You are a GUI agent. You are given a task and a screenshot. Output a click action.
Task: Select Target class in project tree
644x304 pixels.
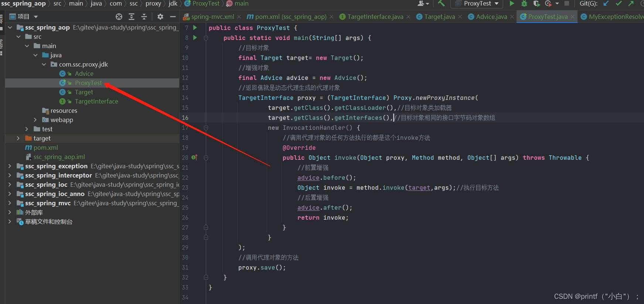point(84,92)
